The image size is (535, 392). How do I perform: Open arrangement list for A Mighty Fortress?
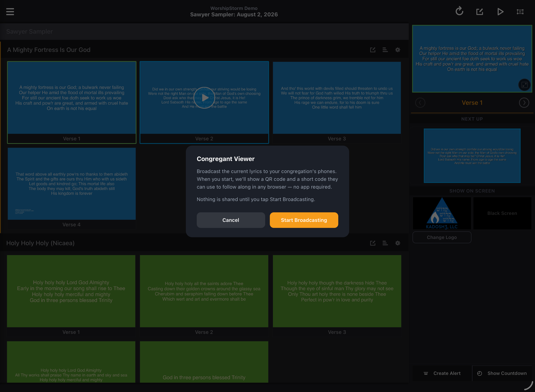click(x=385, y=50)
